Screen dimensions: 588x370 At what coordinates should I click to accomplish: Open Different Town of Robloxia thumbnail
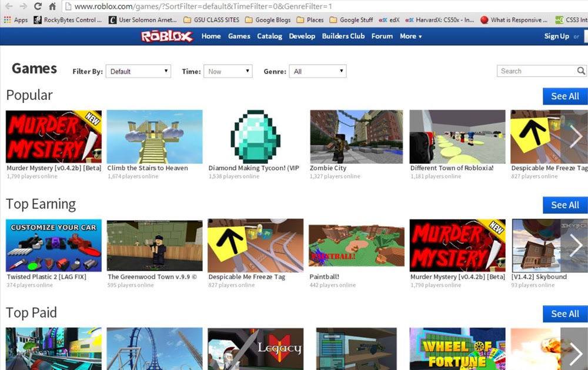tap(457, 137)
